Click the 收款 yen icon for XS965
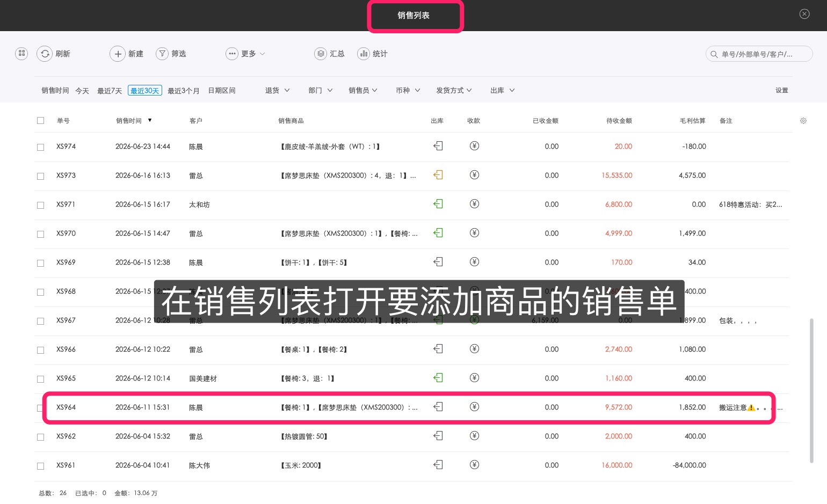 click(474, 377)
